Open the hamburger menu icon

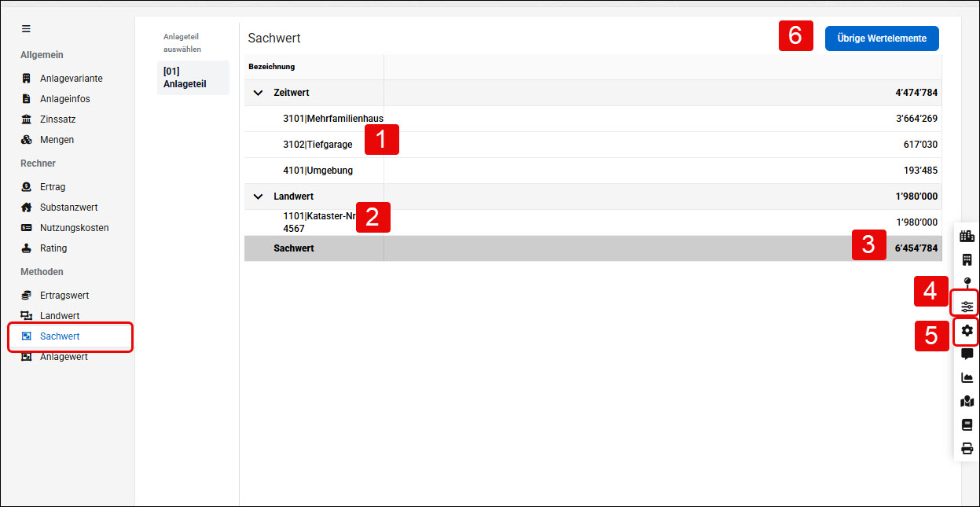coord(26,28)
